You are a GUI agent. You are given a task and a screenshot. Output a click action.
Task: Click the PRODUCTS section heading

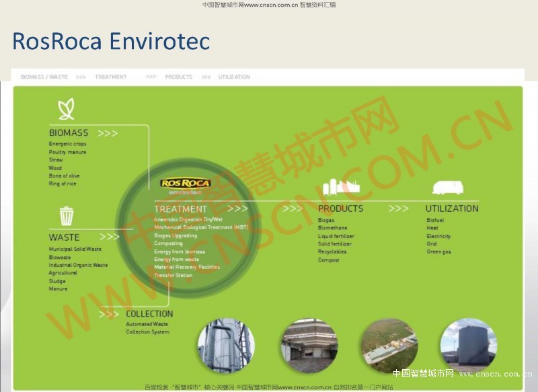pyautogui.click(x=341, y=208)
